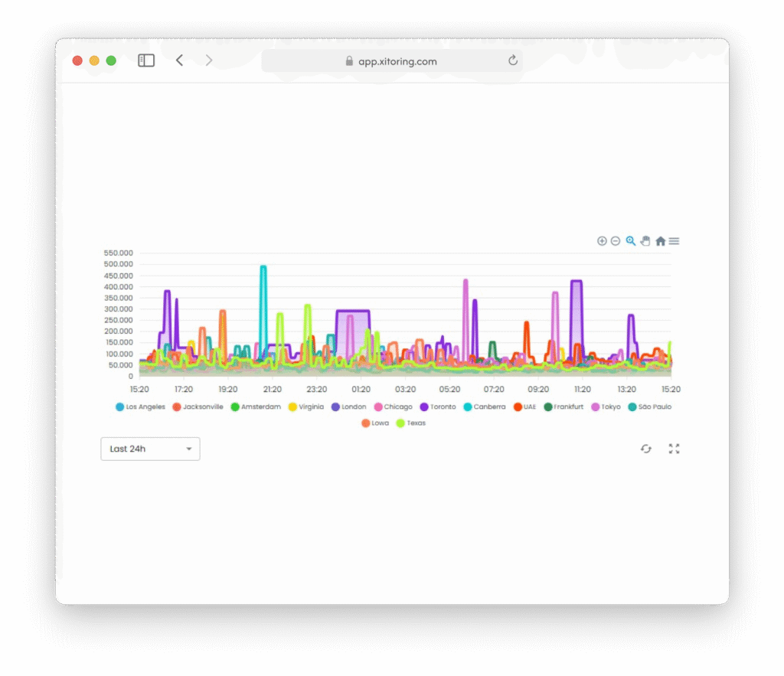Open the chart hamburger export menu
784x676 pixels.
pyautogui.click(x=674, y=241)
